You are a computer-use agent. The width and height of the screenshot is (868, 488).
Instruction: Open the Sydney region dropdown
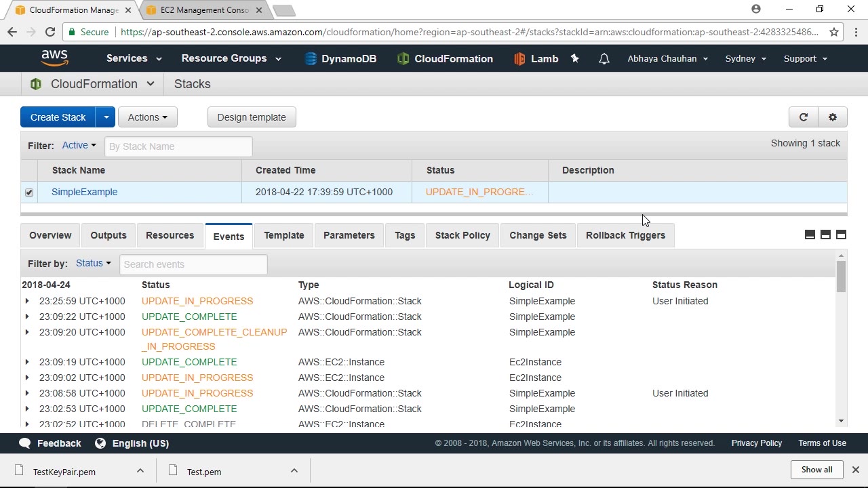click(x=745, y=59)
